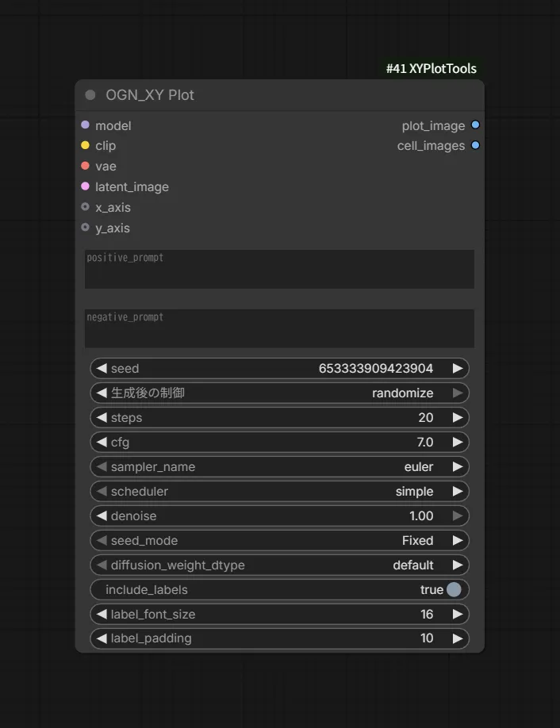Image resolution: width=560 pixels, height=728 pixels.
Task: Click the y_axis input socket
Action: point(85,227)
